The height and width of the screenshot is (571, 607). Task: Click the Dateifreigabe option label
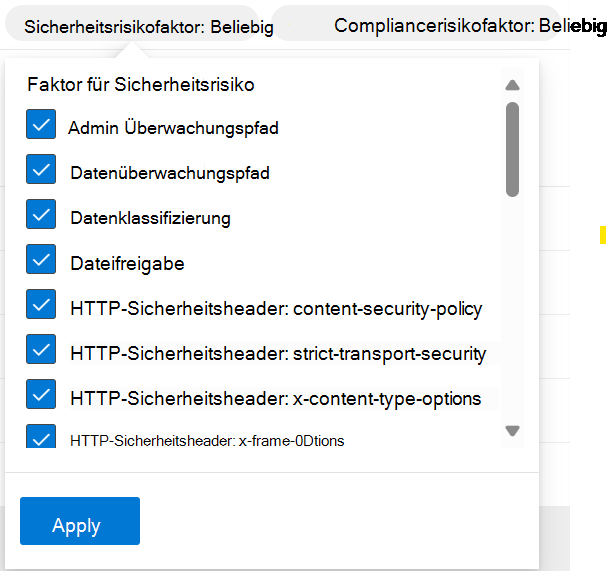click(x=127, y=263)
